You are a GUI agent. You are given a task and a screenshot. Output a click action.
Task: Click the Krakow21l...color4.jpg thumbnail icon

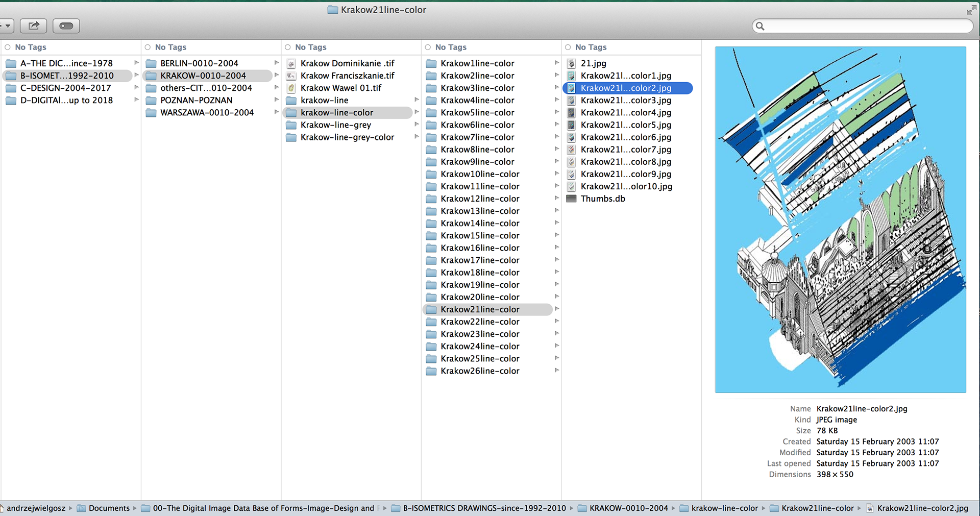pos(572,112)
